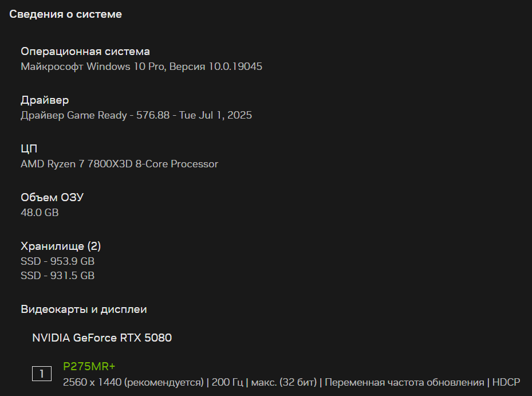Click the Переменная частота обновления label
Viewport: 532px width, 396px height.
point(404,382)
